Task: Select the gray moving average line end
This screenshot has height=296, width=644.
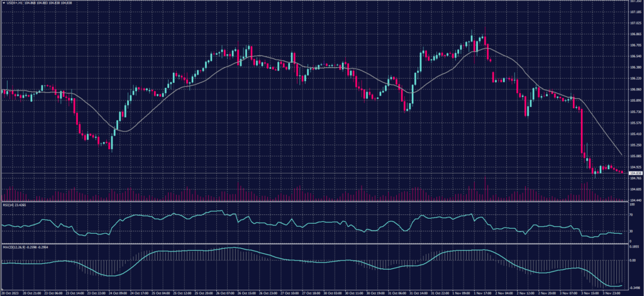Action: 622,155
